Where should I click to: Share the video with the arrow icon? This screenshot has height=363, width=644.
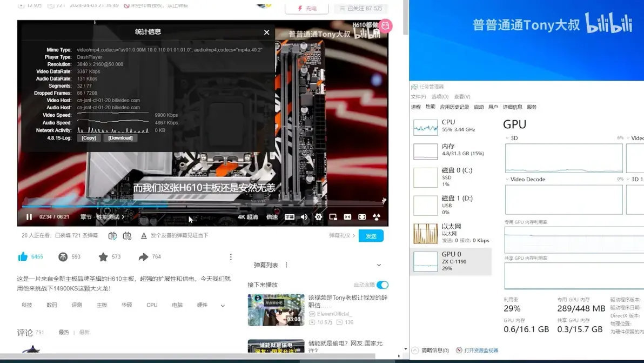143,256
